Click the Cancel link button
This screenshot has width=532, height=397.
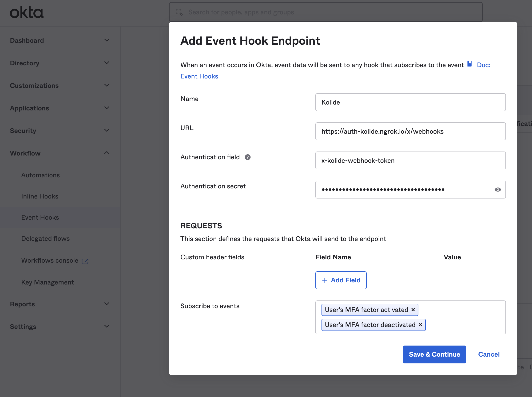(489, 354)
